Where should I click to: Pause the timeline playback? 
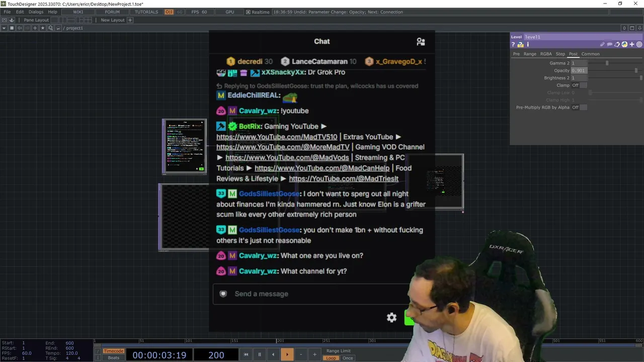click(x=260, y=354)
